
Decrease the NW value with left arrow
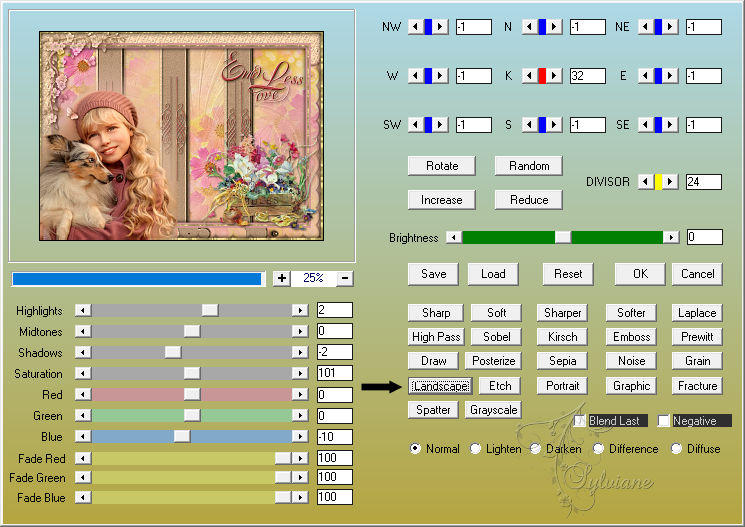416,27
